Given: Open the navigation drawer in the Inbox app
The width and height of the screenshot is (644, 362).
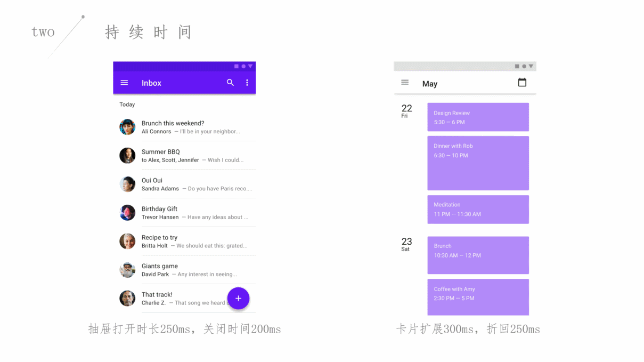Looking at the screenshot, I should (124, 83).
